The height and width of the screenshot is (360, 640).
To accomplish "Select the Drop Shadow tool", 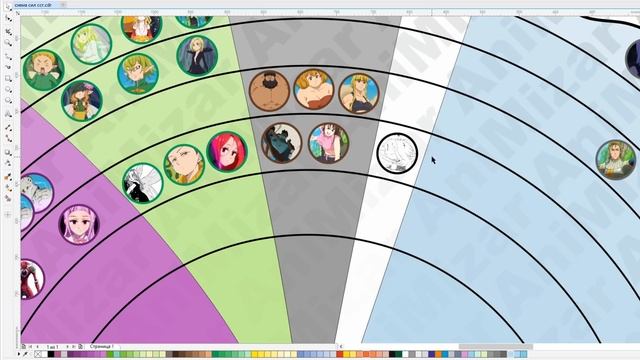I will click(x=8, y=152).
